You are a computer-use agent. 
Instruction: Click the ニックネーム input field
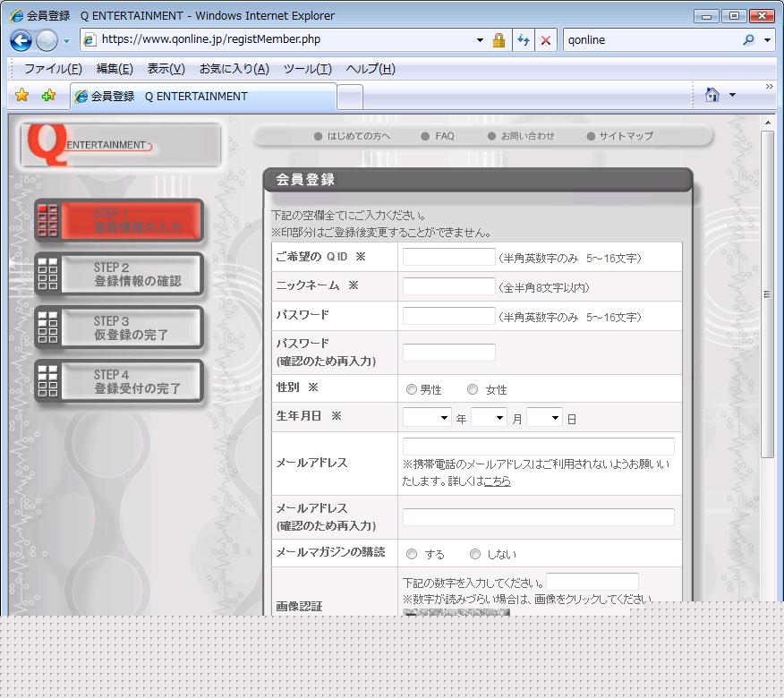tap(449, 286)
